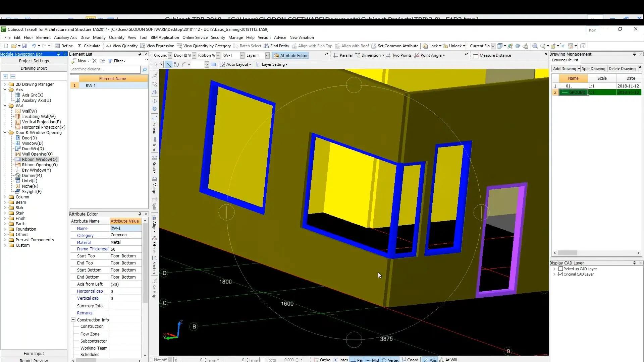The width and height of the screenshot is (644, 362).
Task: Click the Auto Layout tool icon
Action: (222, 64)
